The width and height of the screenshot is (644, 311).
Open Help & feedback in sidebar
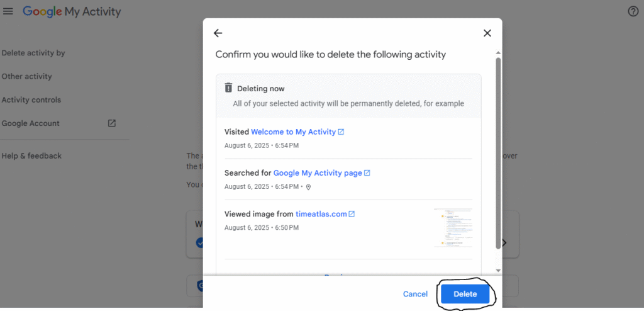(31, 156)
